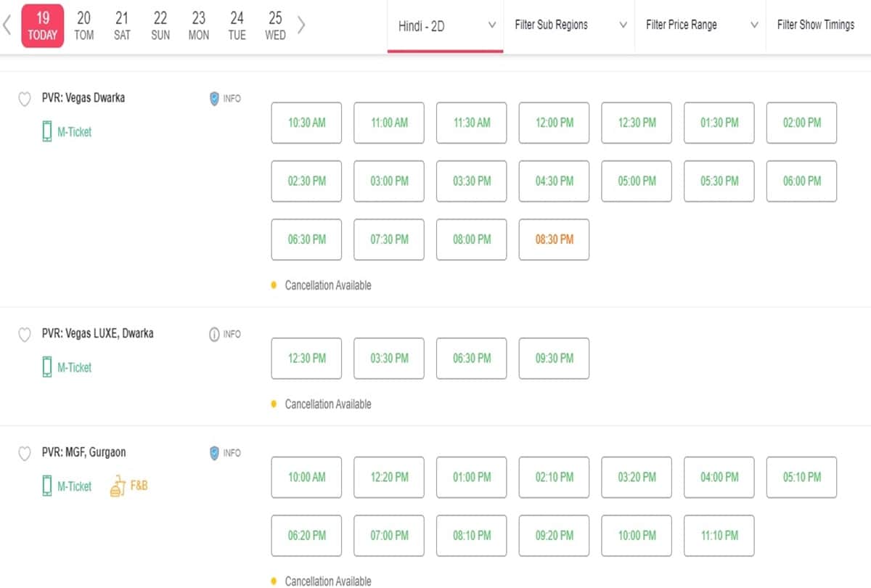
Task: Open INFO icon for PVR: Vegas LUXE
Action: click(x=214, y=335)
